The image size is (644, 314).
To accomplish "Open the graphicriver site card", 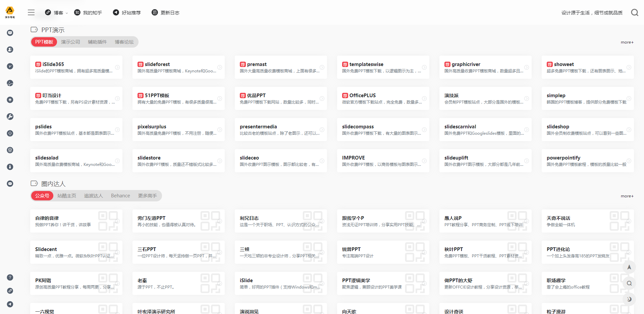I will [485, 67].
